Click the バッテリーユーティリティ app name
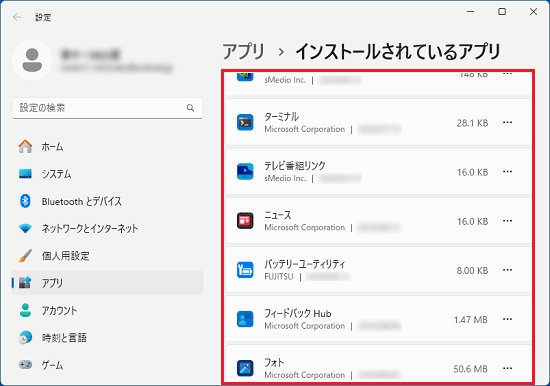The height and width of the screenshot is (386, 550). (305, 264)
